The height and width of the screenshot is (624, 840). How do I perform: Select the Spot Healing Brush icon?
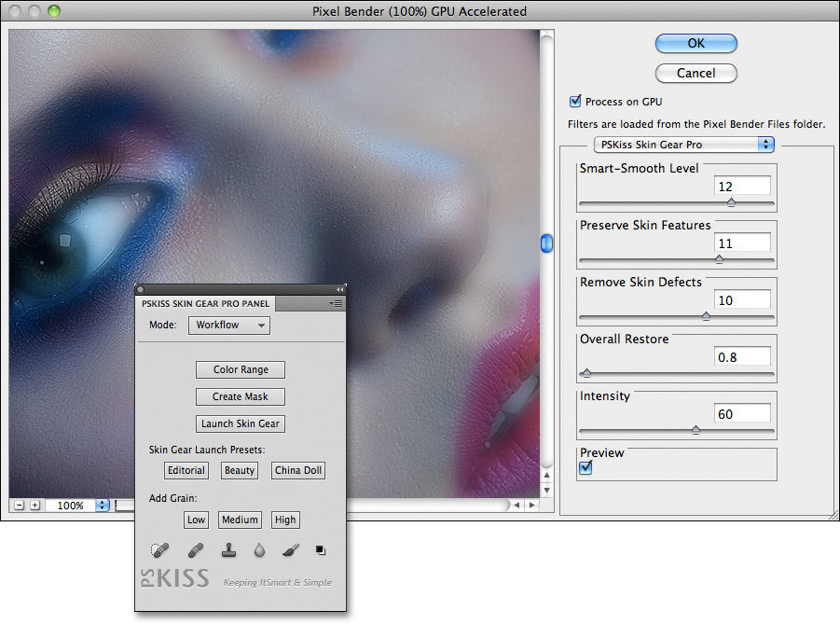(159, 550)
